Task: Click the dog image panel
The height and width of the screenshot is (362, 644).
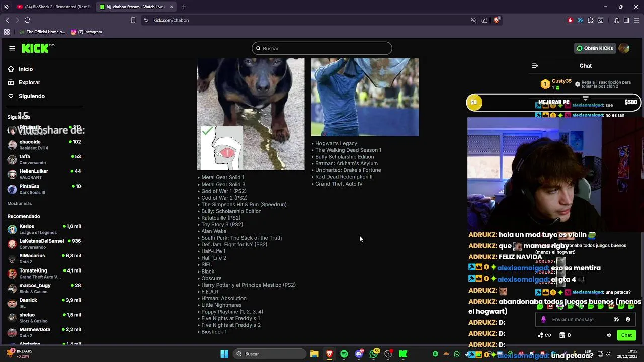Action: tap(251, 114)
